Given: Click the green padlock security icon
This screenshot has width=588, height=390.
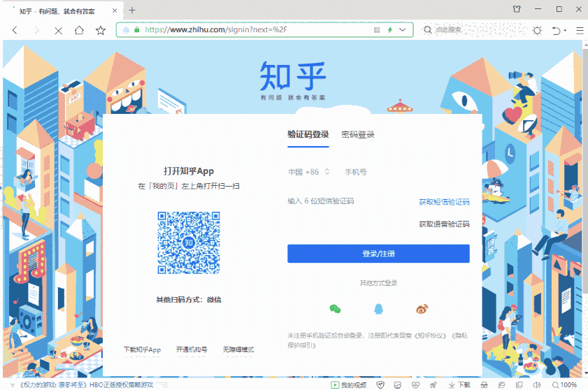Looking at the screenshot, I should coord(136,29).
